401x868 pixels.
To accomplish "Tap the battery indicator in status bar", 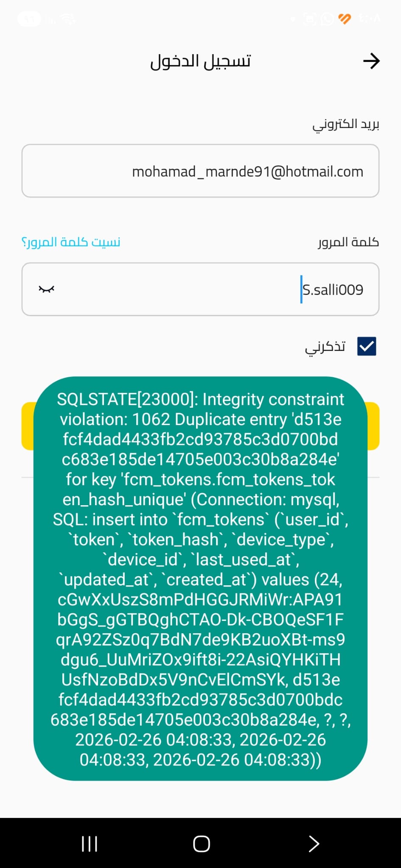I will pyautogui.click(x=29, y=19).
